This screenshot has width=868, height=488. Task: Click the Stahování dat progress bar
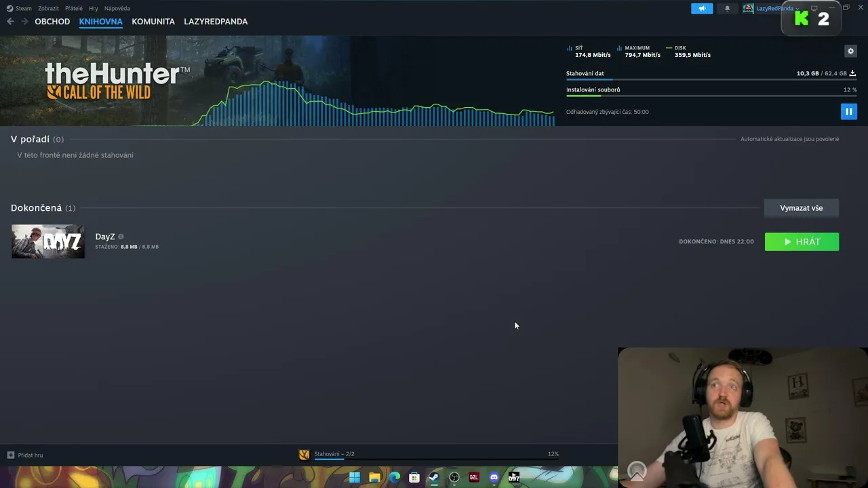coord(711,80)
